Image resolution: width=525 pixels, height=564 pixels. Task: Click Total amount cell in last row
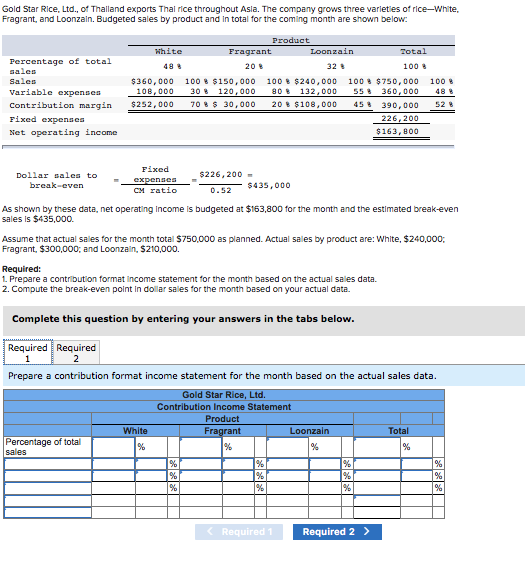coord(377,512)
